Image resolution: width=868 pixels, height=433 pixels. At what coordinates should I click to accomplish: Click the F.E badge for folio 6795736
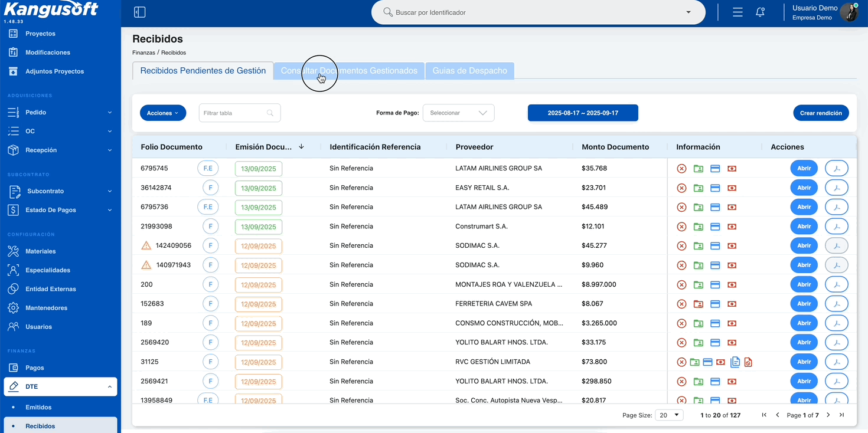coord(208,207)
